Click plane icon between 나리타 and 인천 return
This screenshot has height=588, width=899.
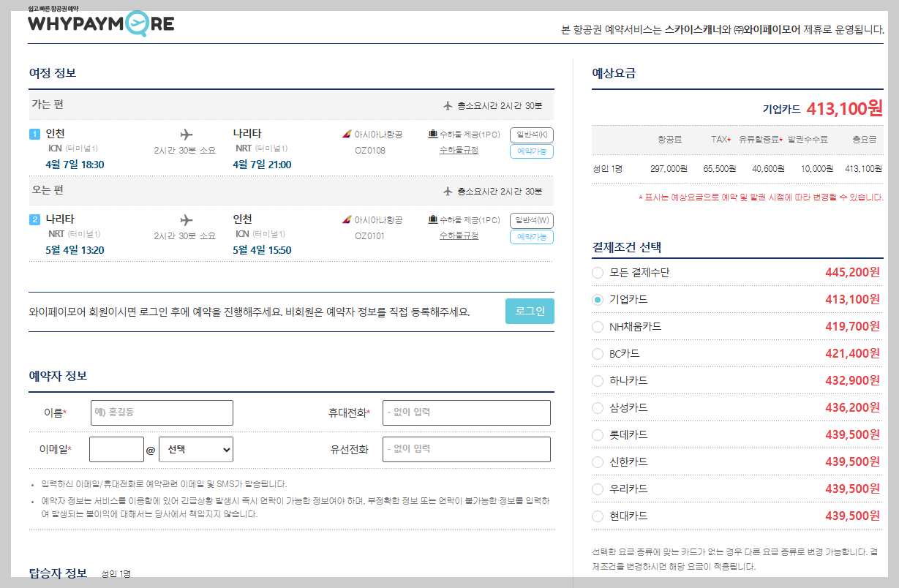186,220
